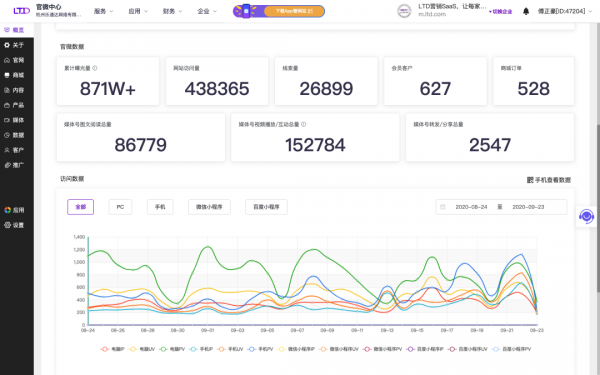
Task: Toggle 微信小程序IP series in legend
Action: coord(296,349)
